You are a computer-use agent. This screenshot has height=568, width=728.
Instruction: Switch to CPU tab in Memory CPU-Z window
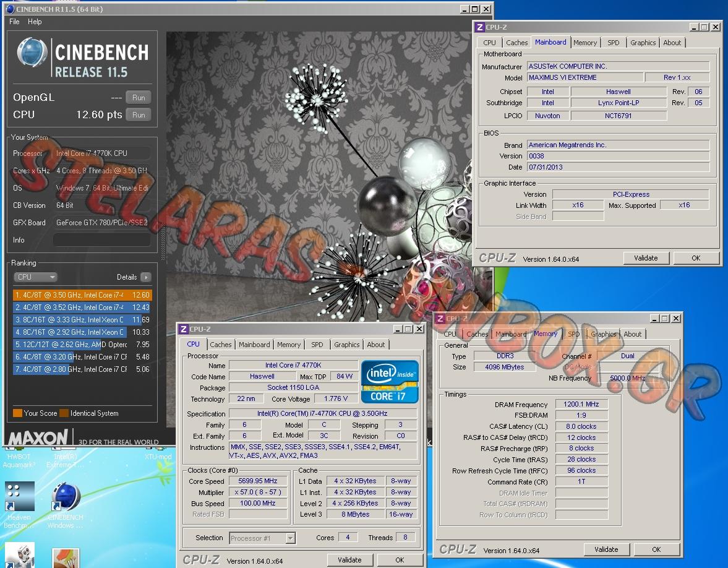click(x=450, y=334)
